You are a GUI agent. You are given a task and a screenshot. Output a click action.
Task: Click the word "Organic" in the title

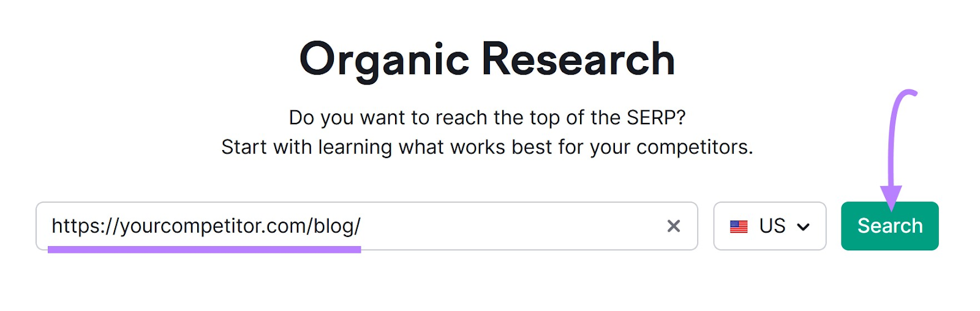[x=384, y=59]
